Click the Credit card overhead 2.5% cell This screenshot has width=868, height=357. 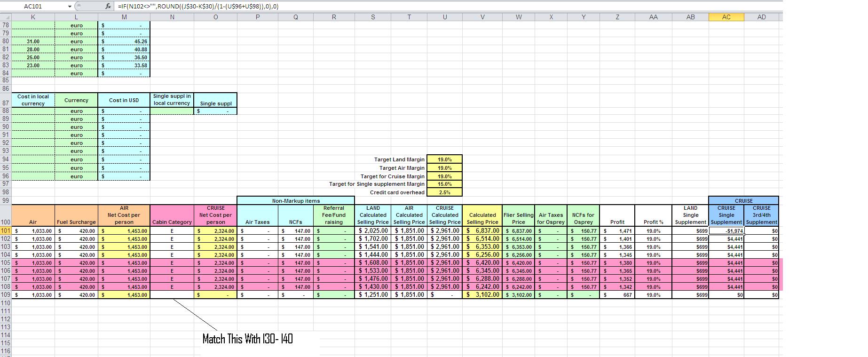click(x=444, y=192)
